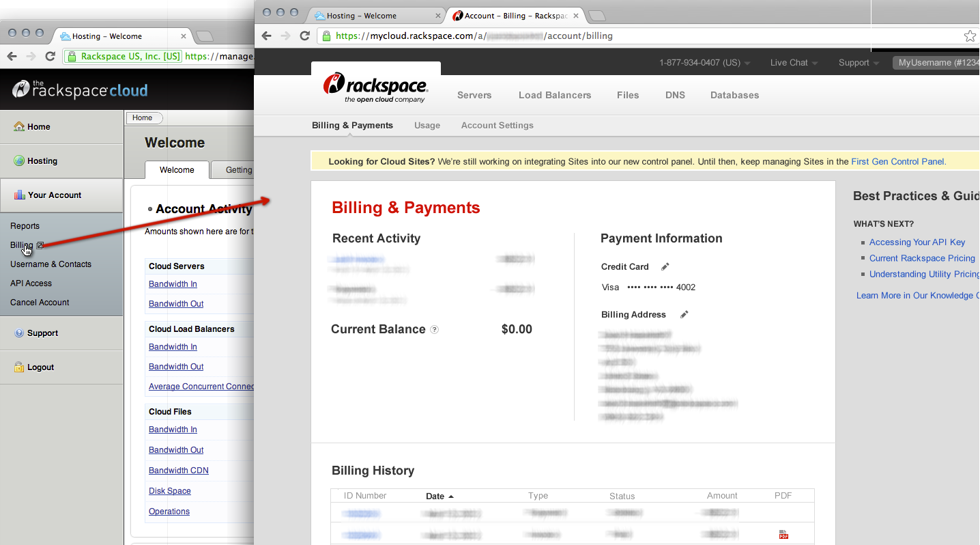Open a new tab in the back Hosting window
Image resolution: width=980 pixels, height=545 pixels.
(x=203, y=36)
